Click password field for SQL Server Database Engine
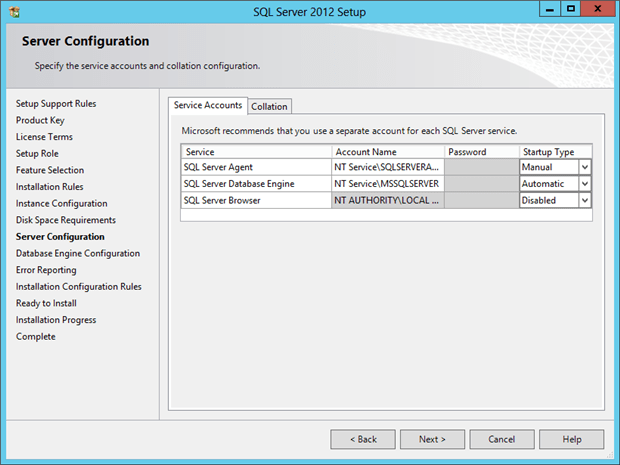 pos(482,184)
